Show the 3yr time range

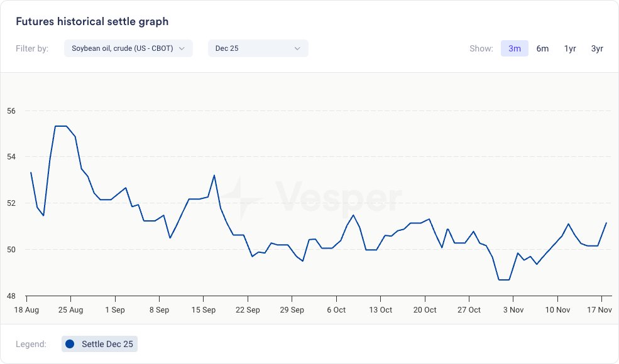(x=597, y=48)
